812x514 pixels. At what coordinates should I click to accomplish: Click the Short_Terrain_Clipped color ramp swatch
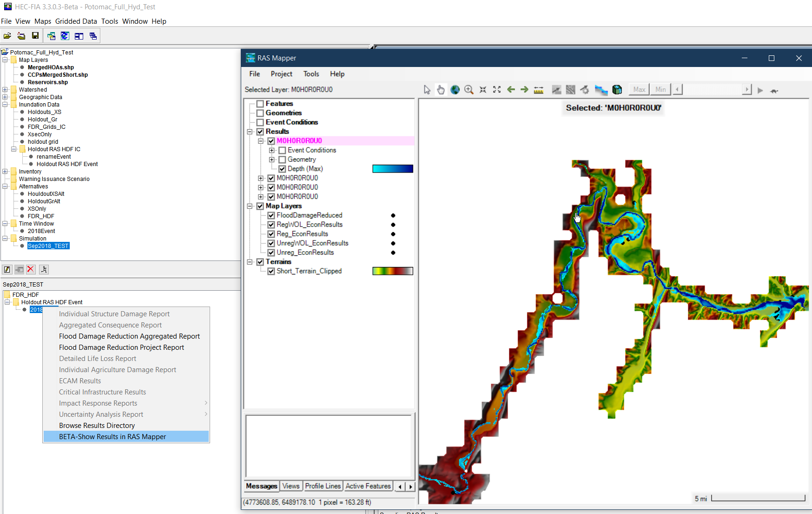392,271
